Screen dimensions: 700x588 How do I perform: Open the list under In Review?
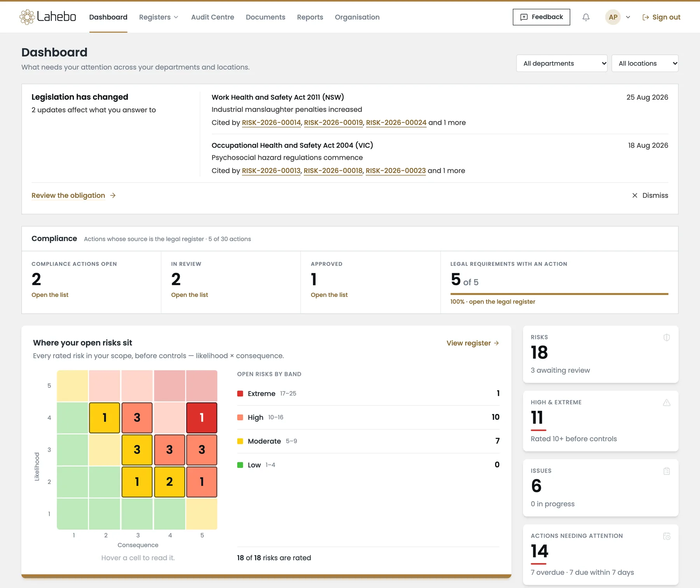[x=189, y=295]
